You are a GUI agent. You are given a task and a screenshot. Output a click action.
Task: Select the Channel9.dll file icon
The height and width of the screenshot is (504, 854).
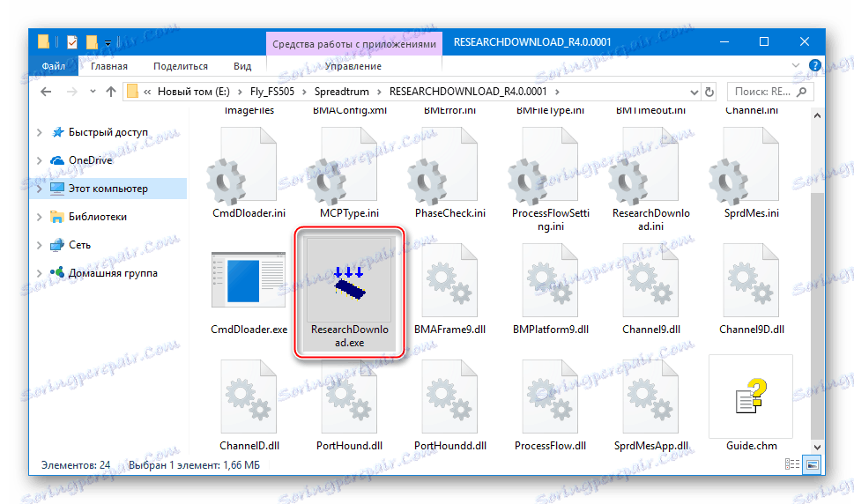click(650, 280)
